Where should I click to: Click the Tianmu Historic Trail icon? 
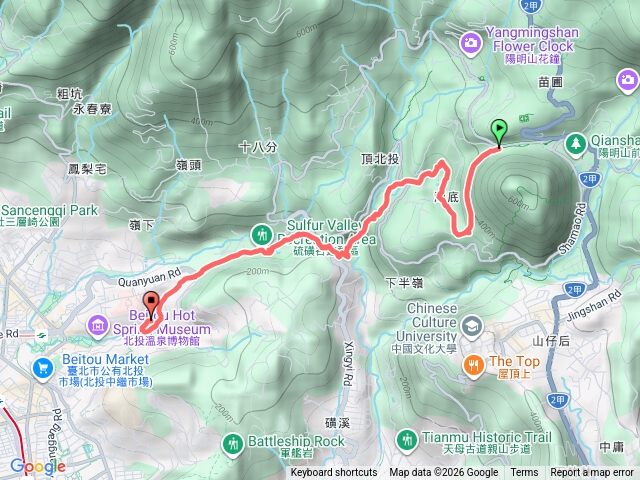407,440
